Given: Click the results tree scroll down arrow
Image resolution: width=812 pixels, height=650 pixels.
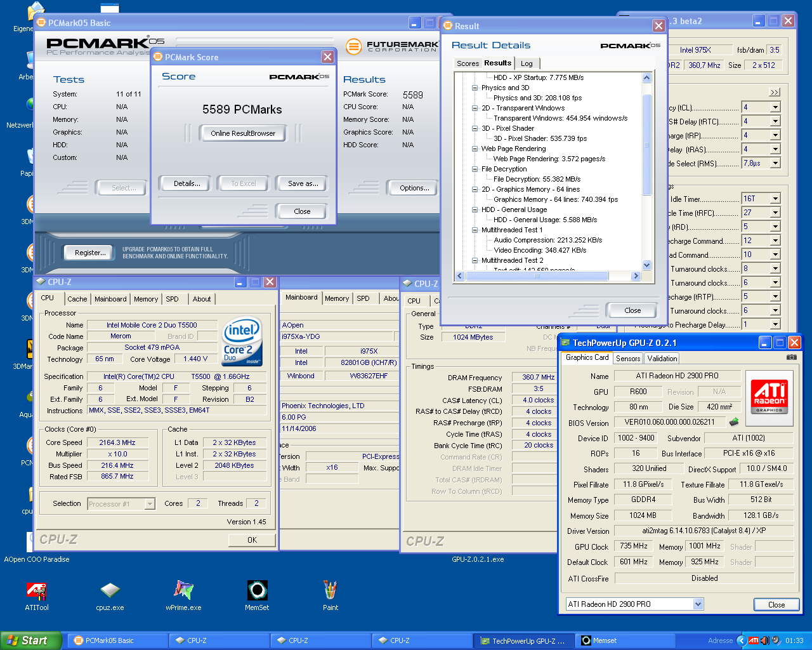Looking at the screenshot, I should (647, 265).
